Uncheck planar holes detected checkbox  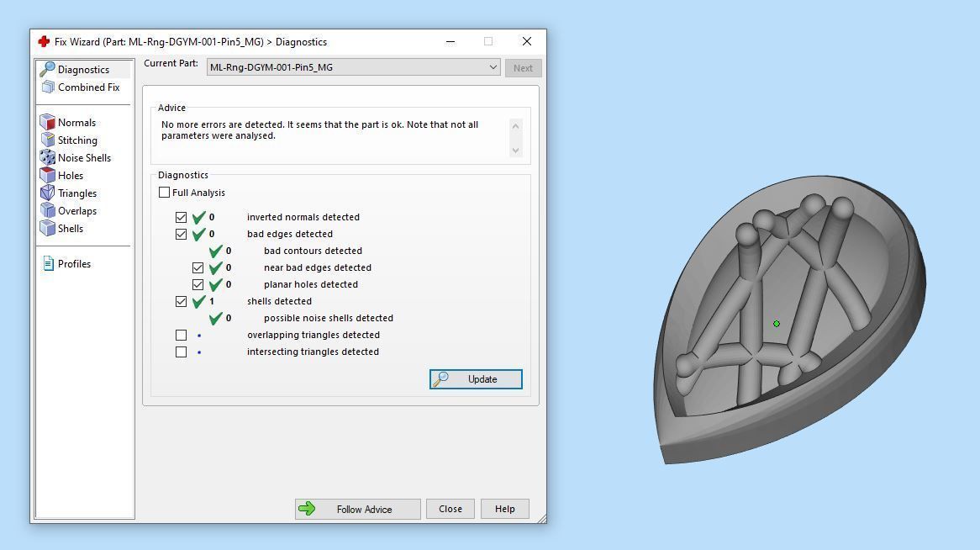click(x=198, y=285)
